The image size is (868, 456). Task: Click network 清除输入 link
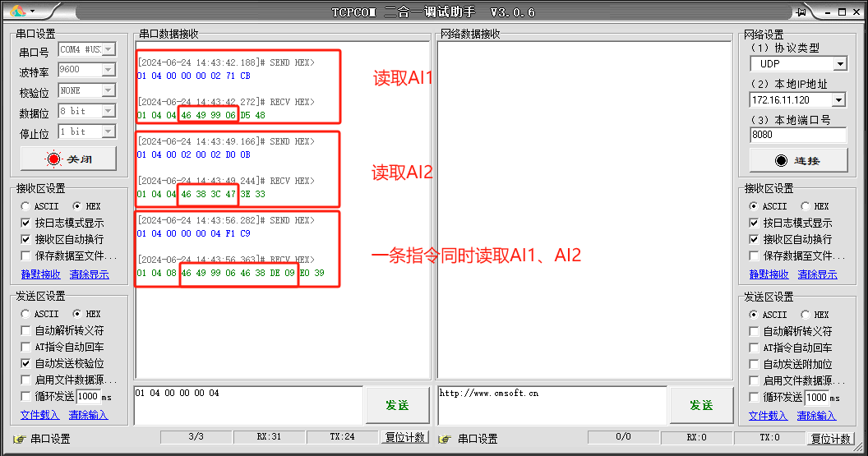click(x=816, y=417)
